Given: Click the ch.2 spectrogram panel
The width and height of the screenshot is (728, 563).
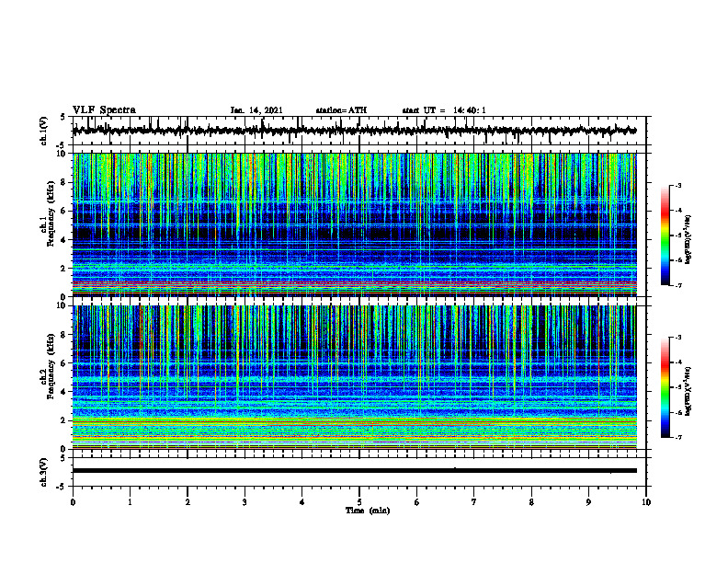Looking at the screenshot, I should pos(354,377).
